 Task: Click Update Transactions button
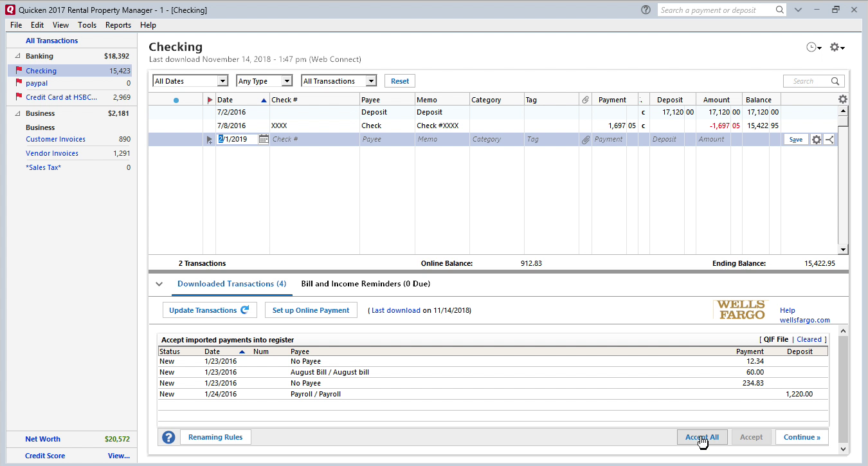[x=210, y=310]
